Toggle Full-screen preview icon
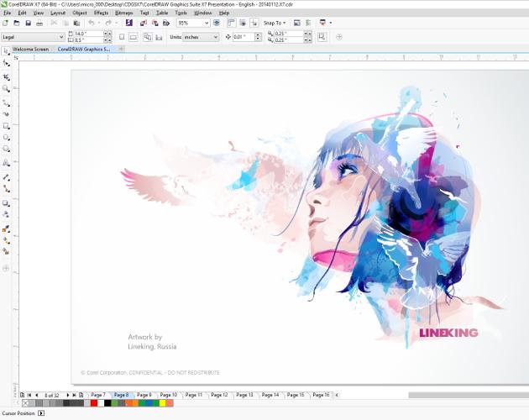The height and width of the screenshot is (420, 529). [x=217, y=23]
